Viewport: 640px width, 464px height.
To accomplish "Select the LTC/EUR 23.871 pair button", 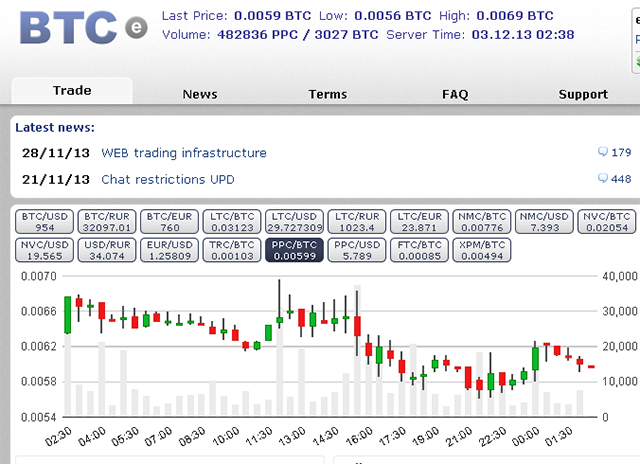I will pos(419,222).
